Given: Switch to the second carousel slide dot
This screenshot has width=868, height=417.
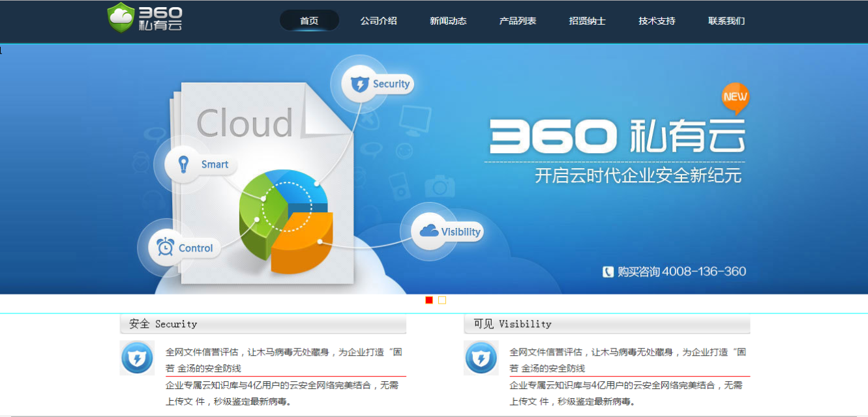Looking at the screenshot, I should [x=442, y=300].
